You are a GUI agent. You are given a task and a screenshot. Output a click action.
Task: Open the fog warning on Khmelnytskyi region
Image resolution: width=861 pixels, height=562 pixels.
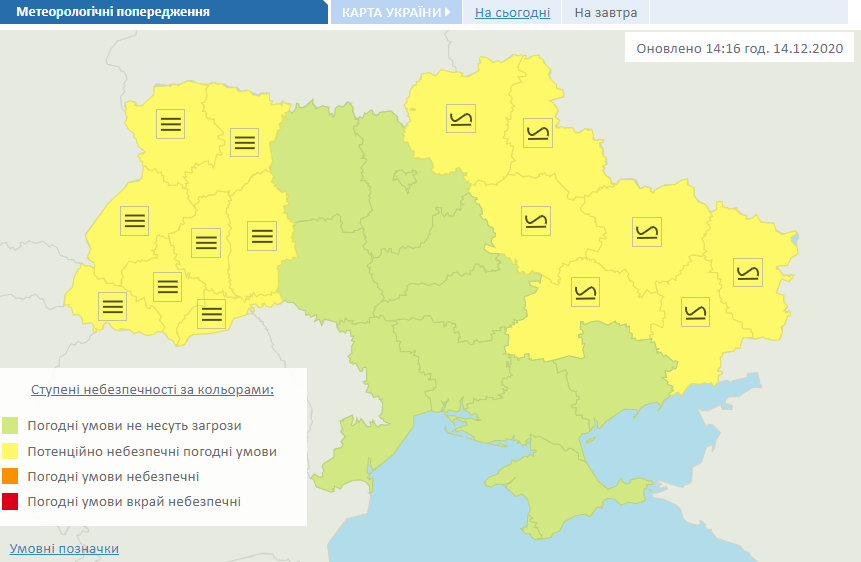click(x=262, y=235)
